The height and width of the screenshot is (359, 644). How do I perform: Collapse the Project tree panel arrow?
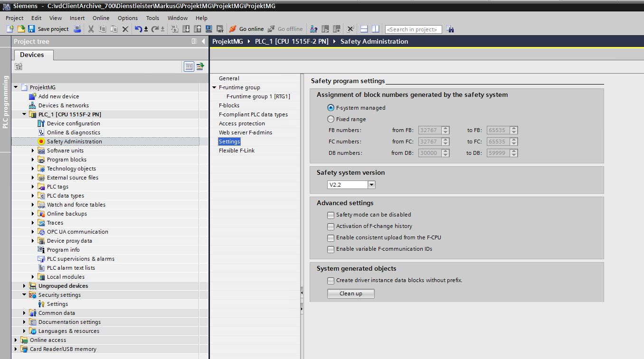pyautogui.click(x=203, y=41)
